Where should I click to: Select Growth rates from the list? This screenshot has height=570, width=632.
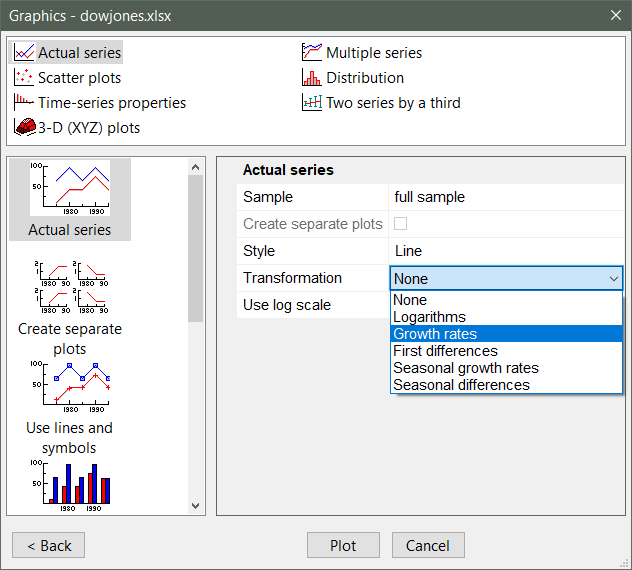tap(435, 334)
